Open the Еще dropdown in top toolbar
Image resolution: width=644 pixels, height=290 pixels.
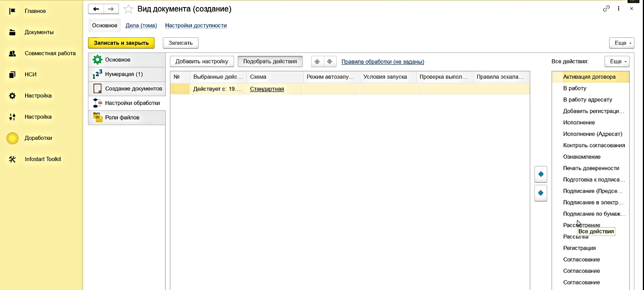622,43
